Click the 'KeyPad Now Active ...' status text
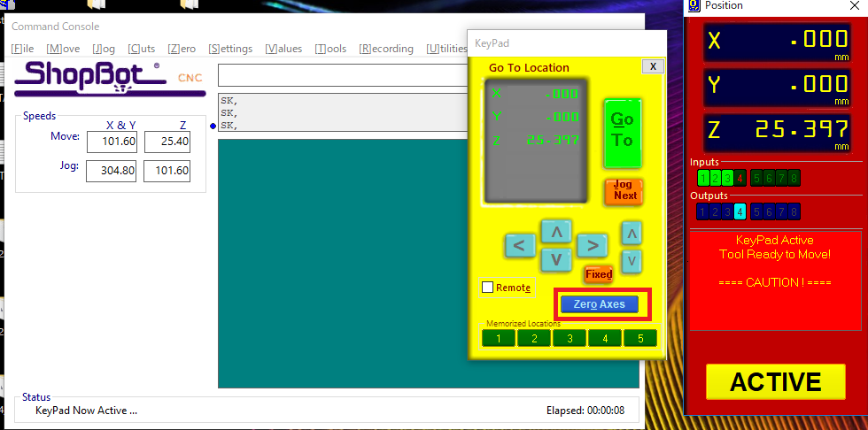The height and width of the screenshot is (430, 868). [x=87, y=411]
